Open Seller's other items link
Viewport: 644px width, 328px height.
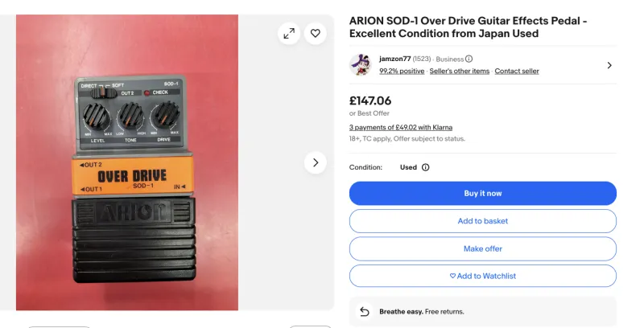click(459, 71)
